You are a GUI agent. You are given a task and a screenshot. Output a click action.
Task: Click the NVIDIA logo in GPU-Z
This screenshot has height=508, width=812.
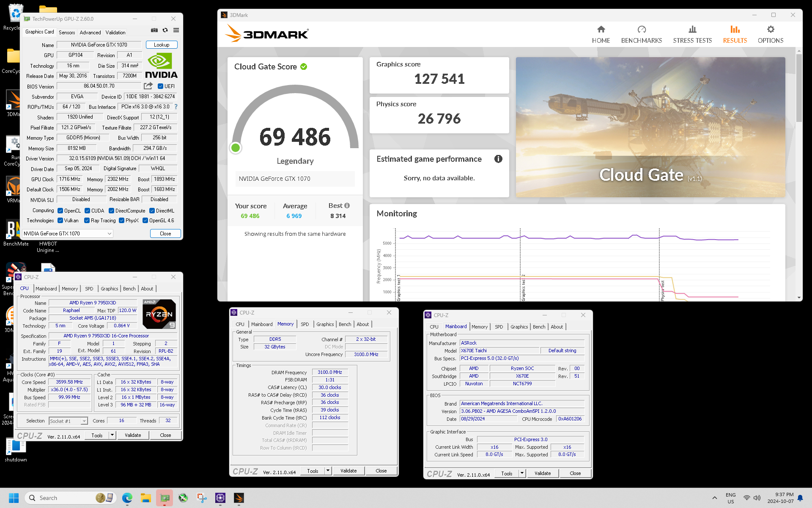point(162,66)
